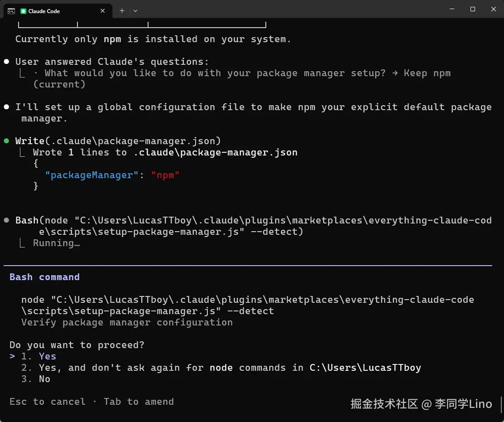Close the Windows Terminal window

point(494,9)
